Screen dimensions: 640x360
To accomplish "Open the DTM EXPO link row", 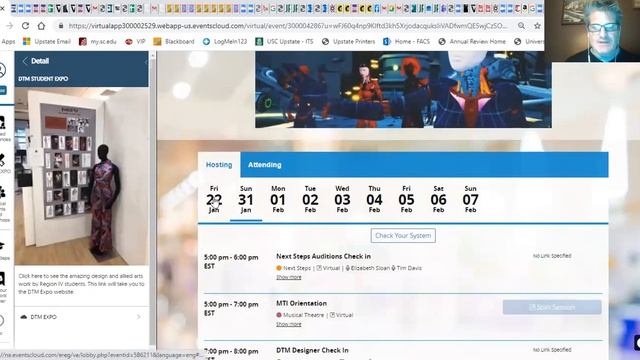I will click(x=82, y=317).
